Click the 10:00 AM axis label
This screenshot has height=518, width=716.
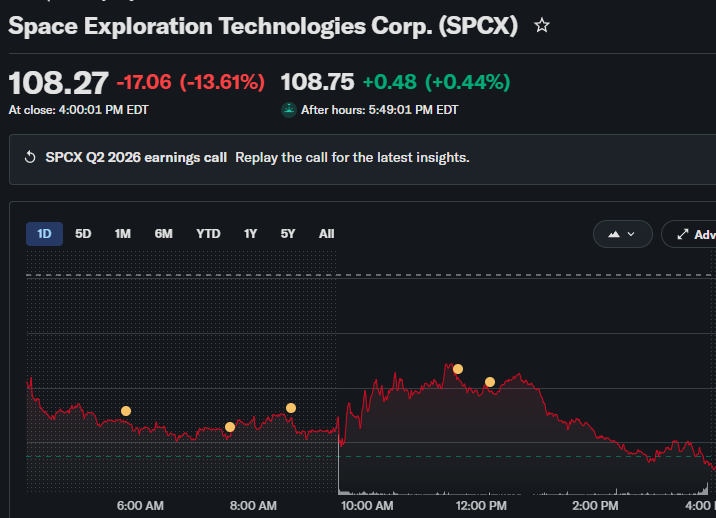tap(367, 506)
